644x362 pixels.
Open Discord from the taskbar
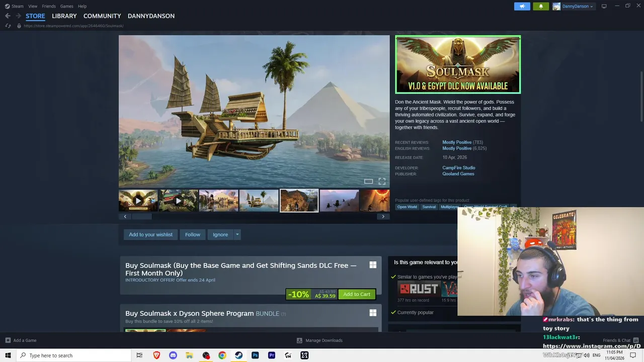pos(173,355)
